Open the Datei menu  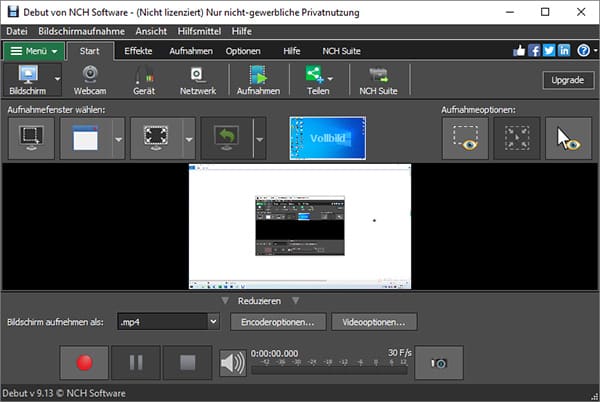click(x=17, y=31)
